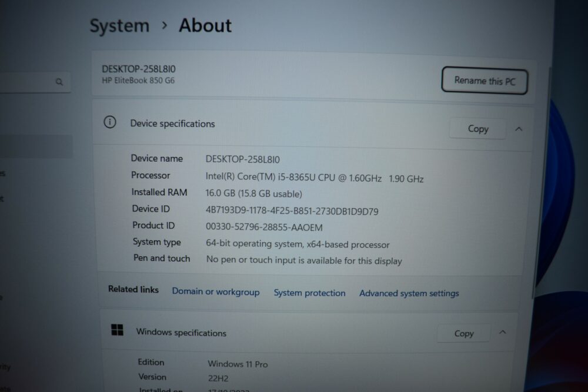Image resolution: width=588 pixels, height=392 pixels.
Task: Click the System type label
Action: coord(157,242)
